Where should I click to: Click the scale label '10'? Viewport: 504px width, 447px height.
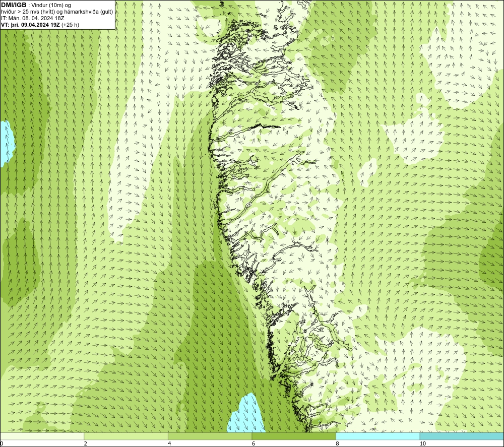tap(423, 443)
